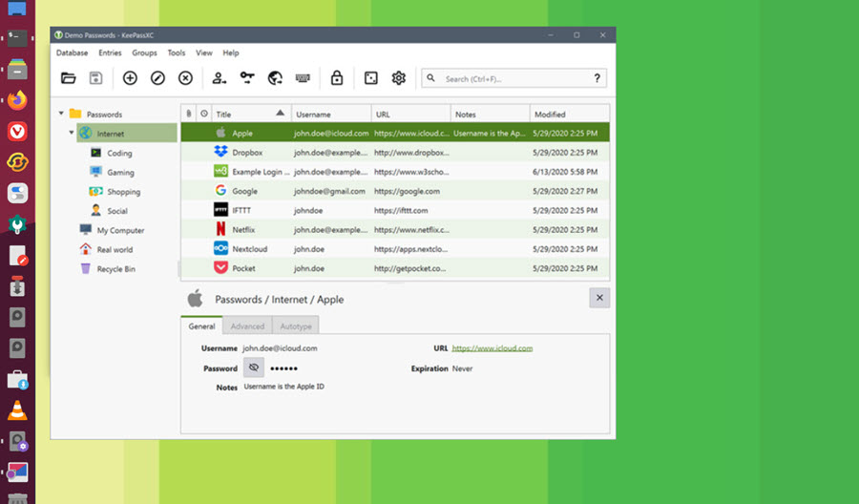The width and height of the screenshot is (859, 504).
Task: Sort by Notes column header
Action: 491,114
